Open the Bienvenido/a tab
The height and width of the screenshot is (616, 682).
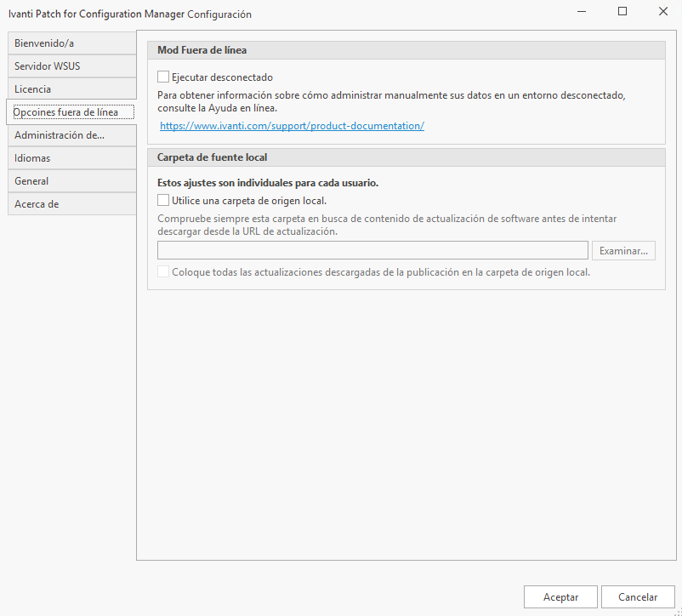71,43
